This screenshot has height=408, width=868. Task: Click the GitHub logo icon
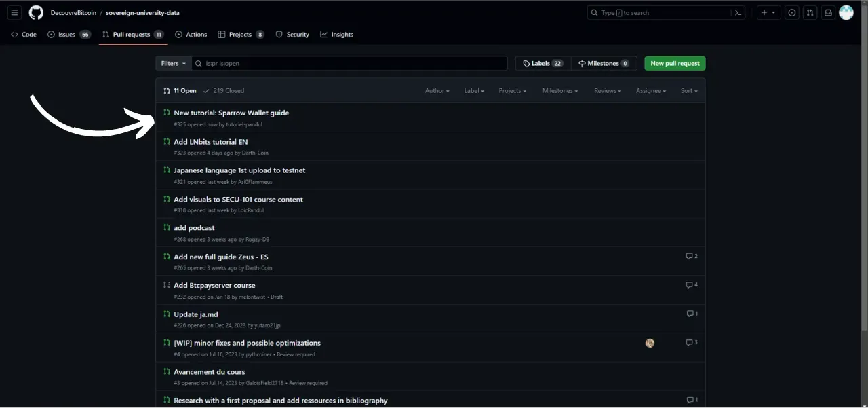coord(36,12)
